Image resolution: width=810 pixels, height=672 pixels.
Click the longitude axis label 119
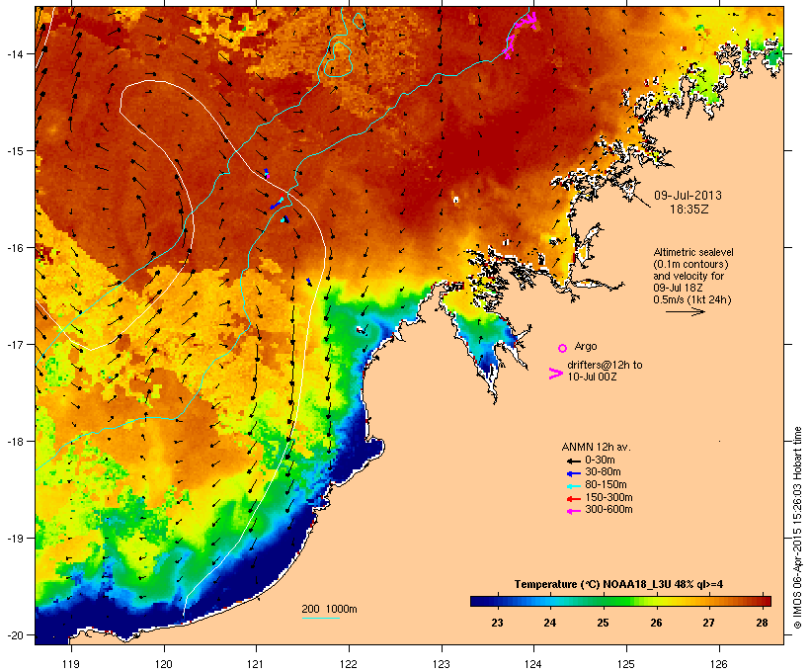(71, 664)
